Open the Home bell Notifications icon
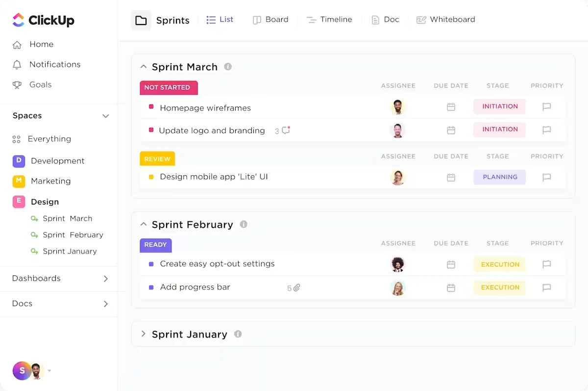Image resolution: width=588 pixels, height=391 pixels. click(x=17, y=65)
